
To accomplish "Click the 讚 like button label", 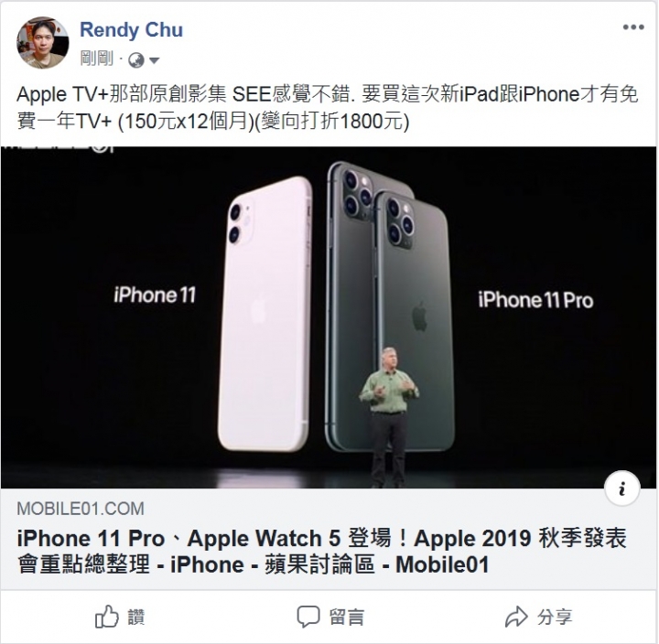I will tap(136, 617).
